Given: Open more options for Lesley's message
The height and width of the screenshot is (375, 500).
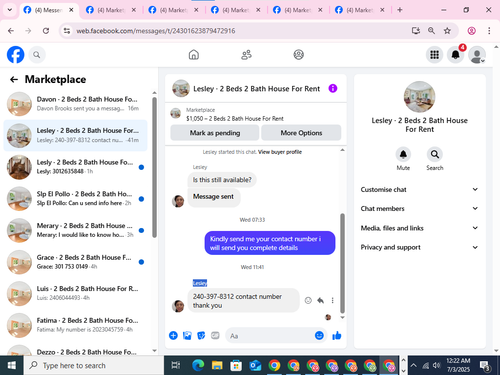Looking at the screenshot, I should point(332,300).
